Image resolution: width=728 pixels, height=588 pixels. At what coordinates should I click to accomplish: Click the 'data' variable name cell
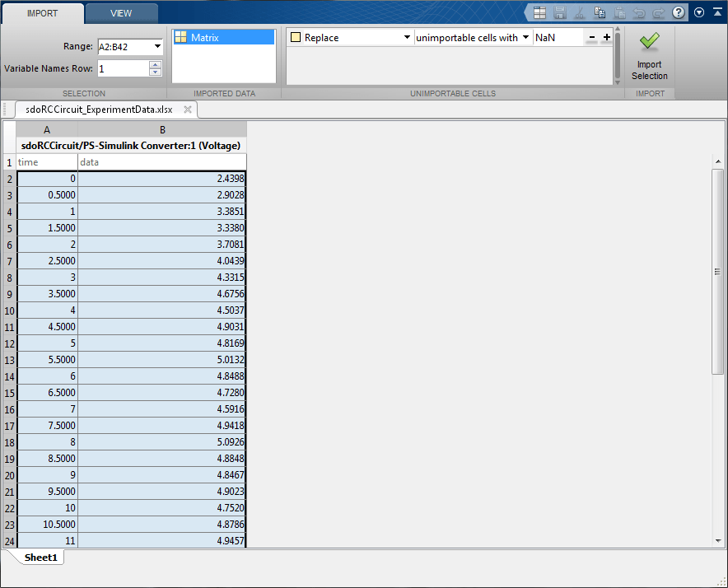[x=162, y=162]
